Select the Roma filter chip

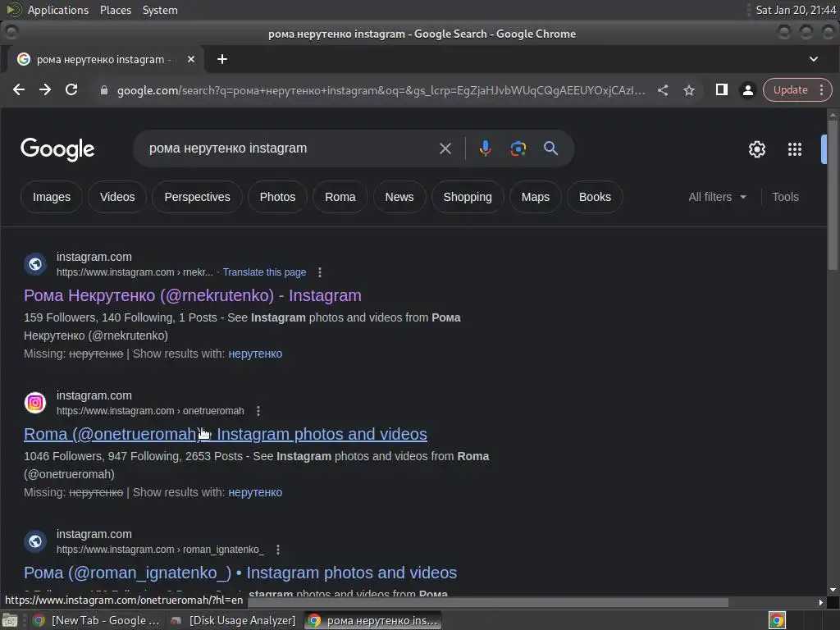click(340, 197)
